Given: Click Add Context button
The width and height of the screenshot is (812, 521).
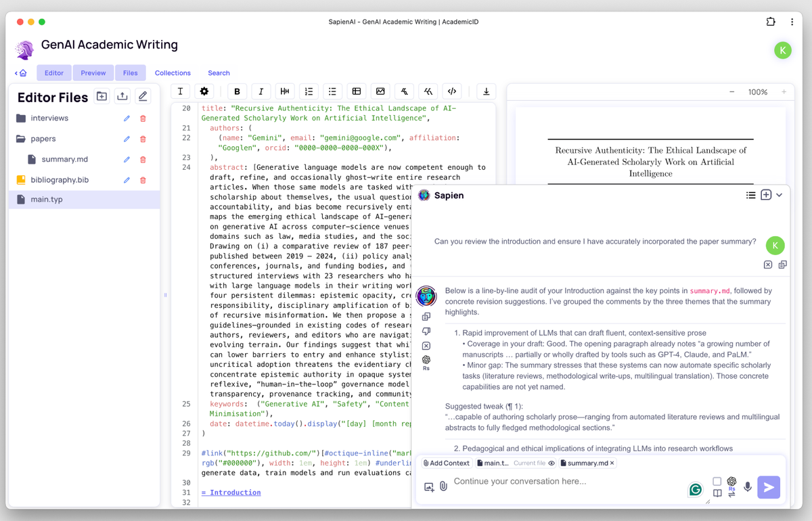Looking at the screenshot, I should [447, 463].
